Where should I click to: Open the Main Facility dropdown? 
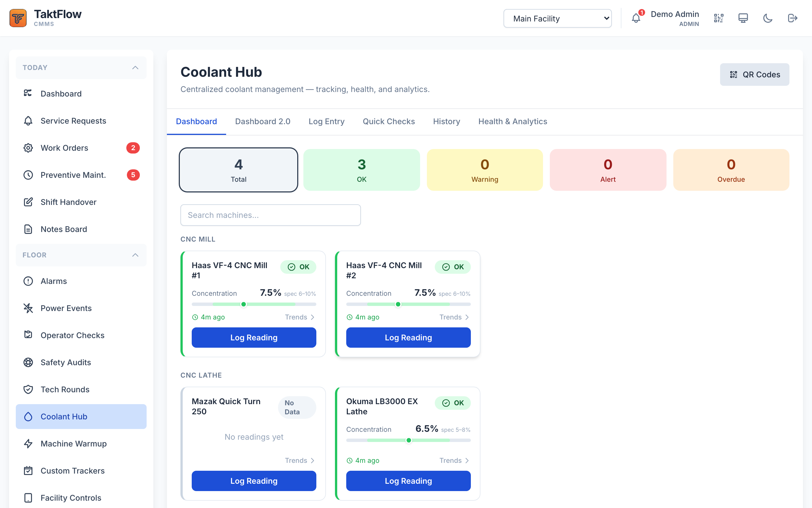point(557,18)
